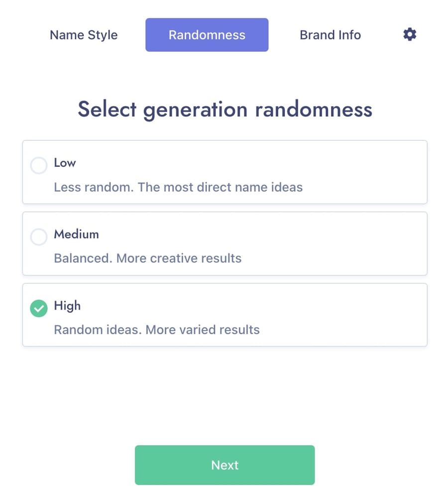Click the "Select generation randomness" heading
Image resolution: width=448 pixels, height=496 pixels.
click(225, 110)
